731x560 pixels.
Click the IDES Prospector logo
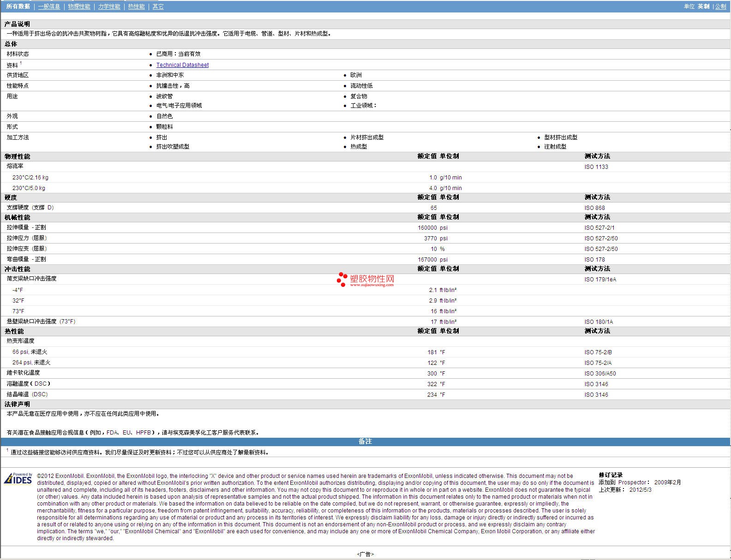point(18,479)
